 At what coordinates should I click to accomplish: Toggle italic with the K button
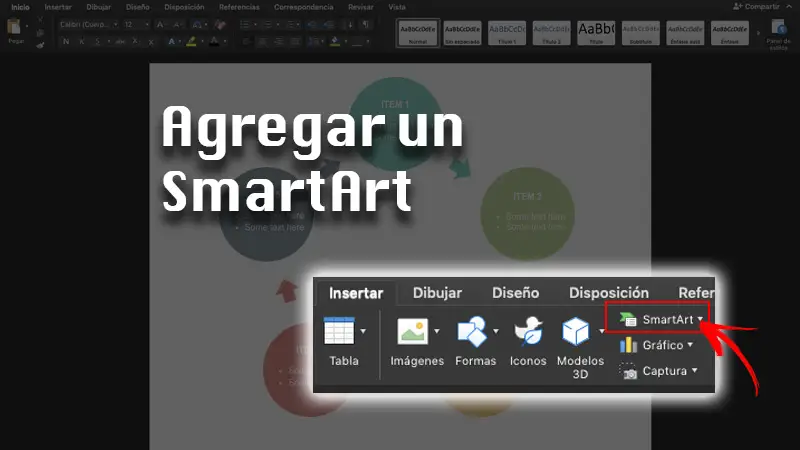82,41
